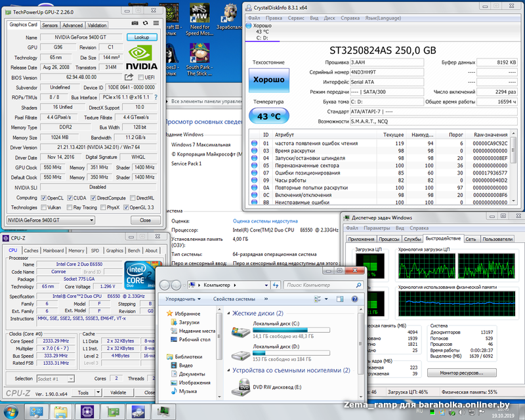Viewport: 525px width, 420px height.
Task: Click Explorer refresh address button
Action: pyautogui.click(x=276, y=285)
